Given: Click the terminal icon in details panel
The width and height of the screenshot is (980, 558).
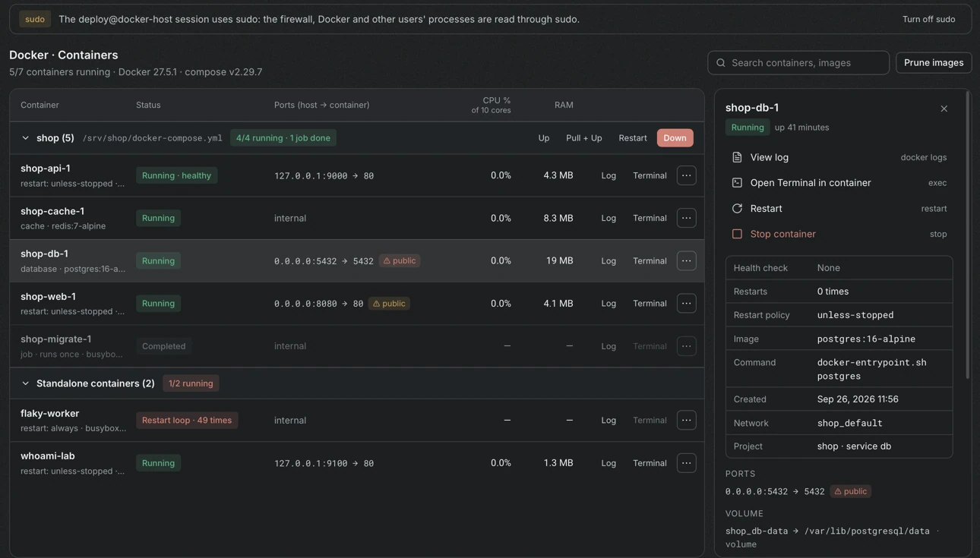Looking at the screenshot, I should point(737,183).
